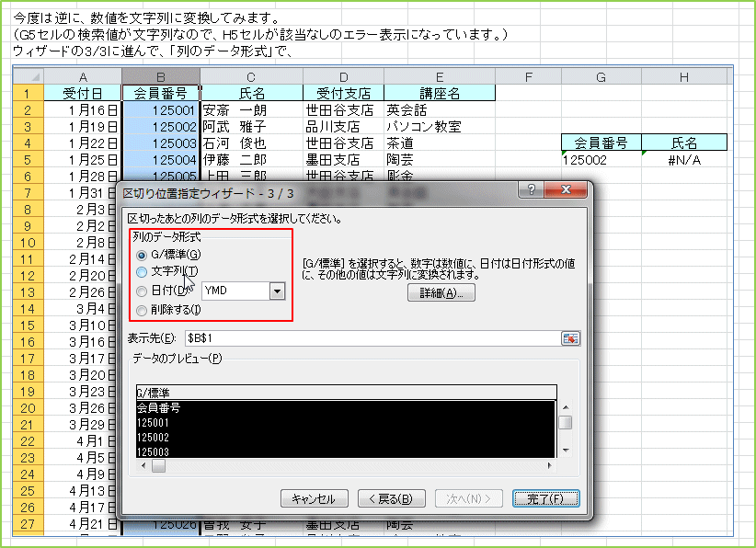Select the 削除する(I) radio button
This screenshot has width=756, height=548.
point(142,311)
